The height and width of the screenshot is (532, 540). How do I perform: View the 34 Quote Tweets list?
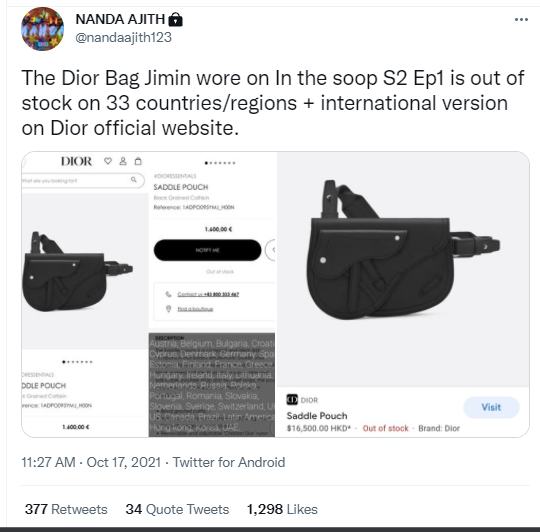[x=177, y=509]
